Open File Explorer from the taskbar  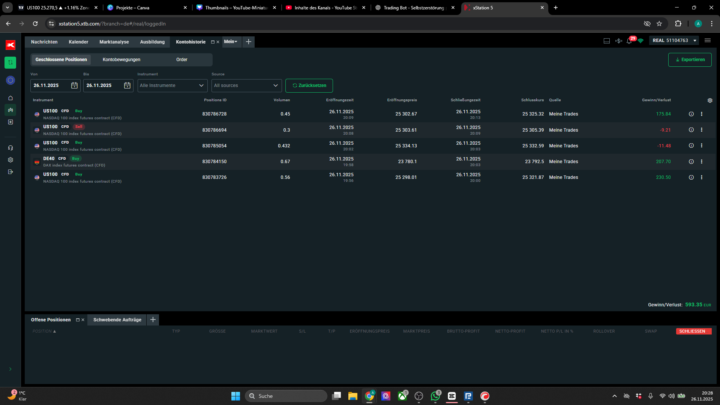point(353,396)
